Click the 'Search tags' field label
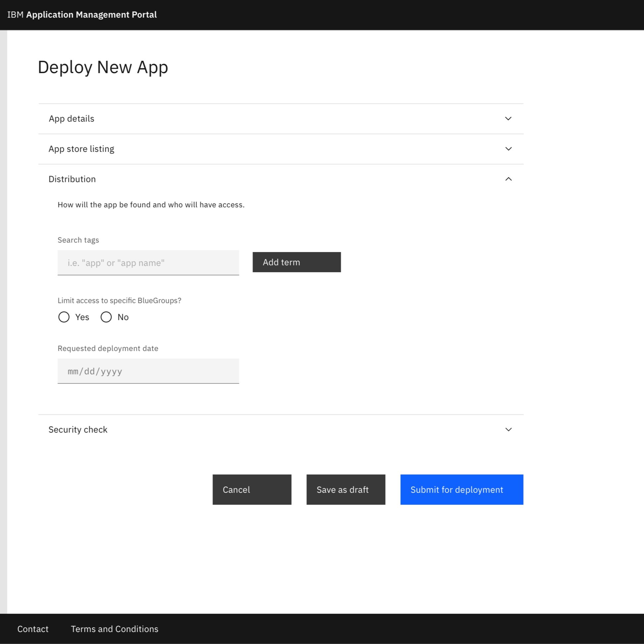 (78, 240)
